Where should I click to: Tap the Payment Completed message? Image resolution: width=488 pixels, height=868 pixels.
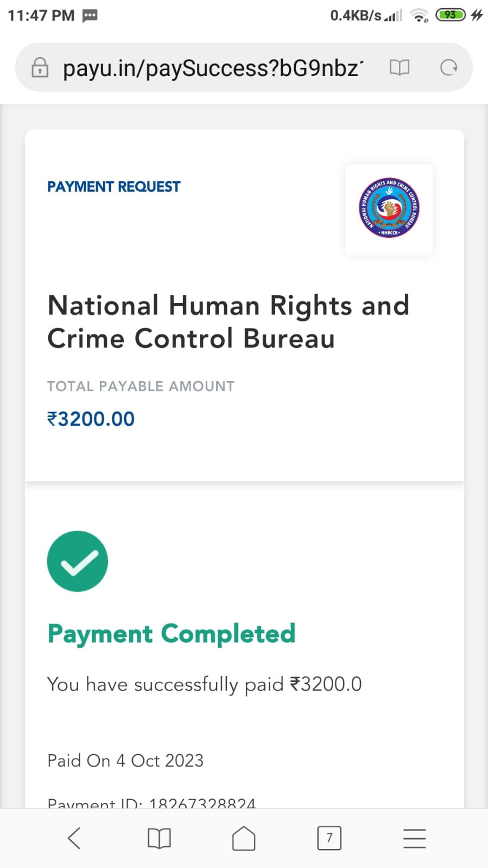click(172, 633)
